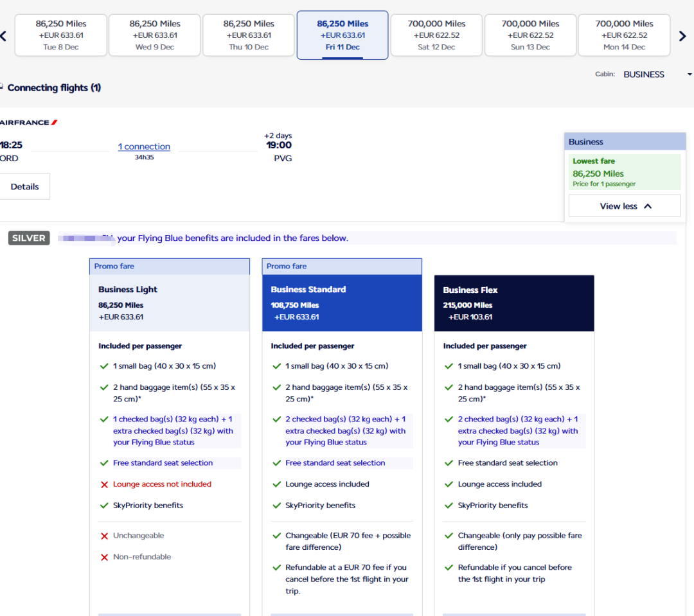The height and width of the screenshot is (616, 694).
Task: Click Business Standard 2 hand baggage checkmark
Action: coord(276,387)
